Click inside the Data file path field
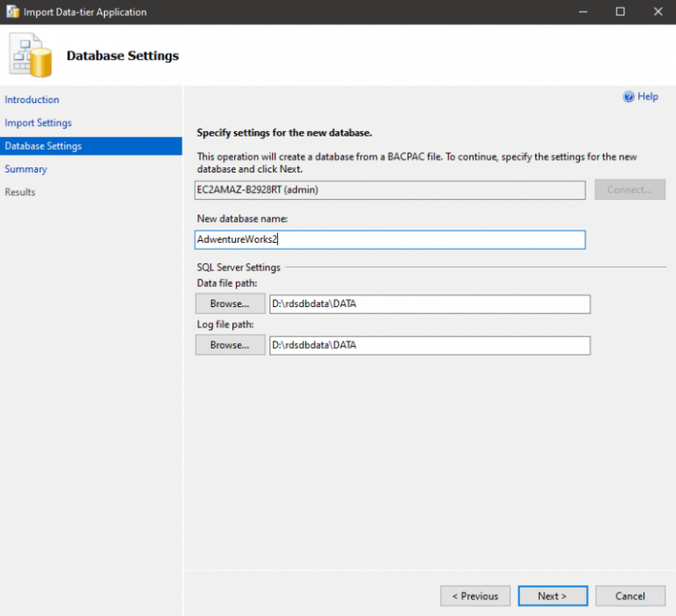 (430, 304)
